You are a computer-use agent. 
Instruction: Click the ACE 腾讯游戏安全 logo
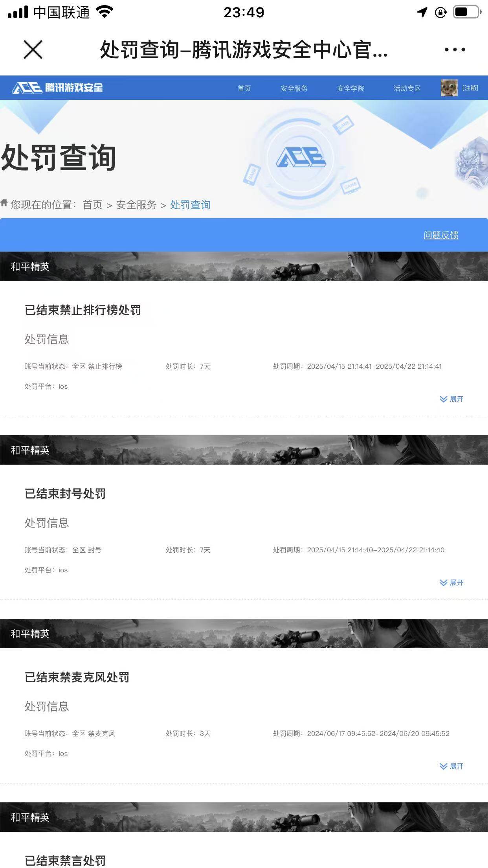pos(57,88)
